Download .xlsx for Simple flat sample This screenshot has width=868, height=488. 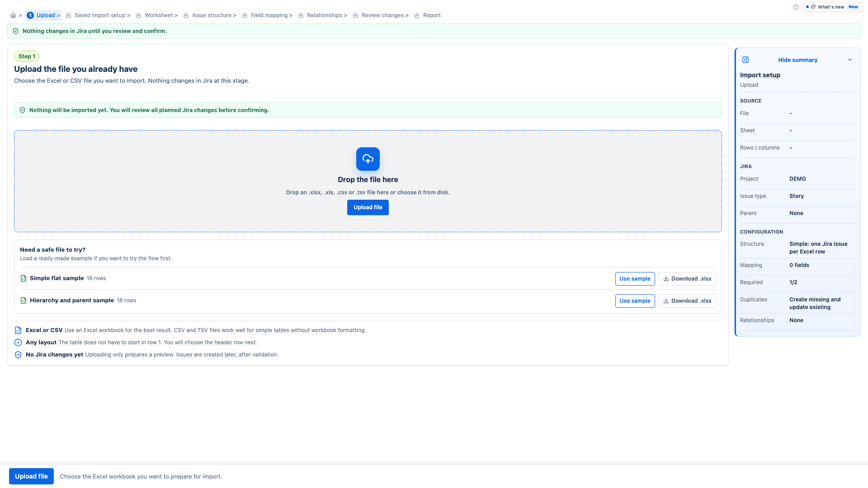click(x=687, y=279)
